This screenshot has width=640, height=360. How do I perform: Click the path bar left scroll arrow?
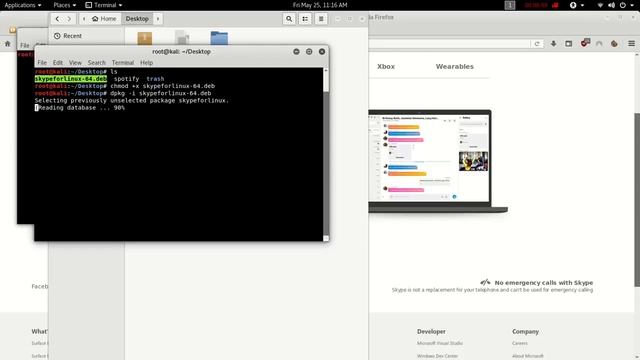point(84,19)
